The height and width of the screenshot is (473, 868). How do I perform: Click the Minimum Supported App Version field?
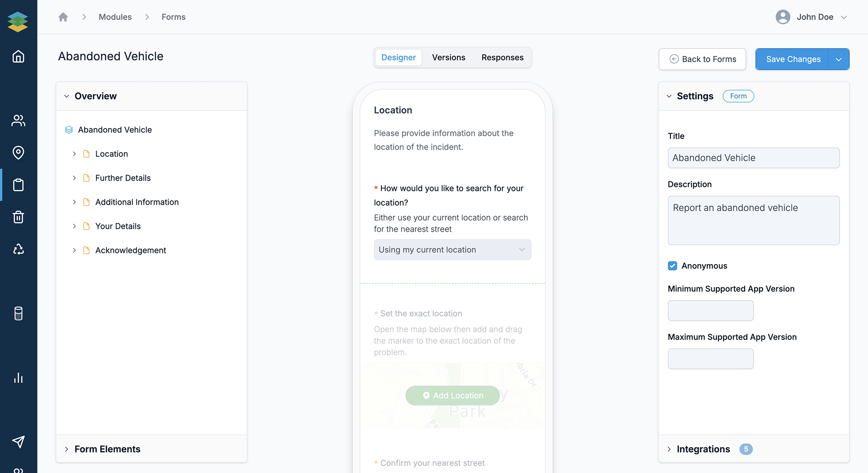coord(710,311)
